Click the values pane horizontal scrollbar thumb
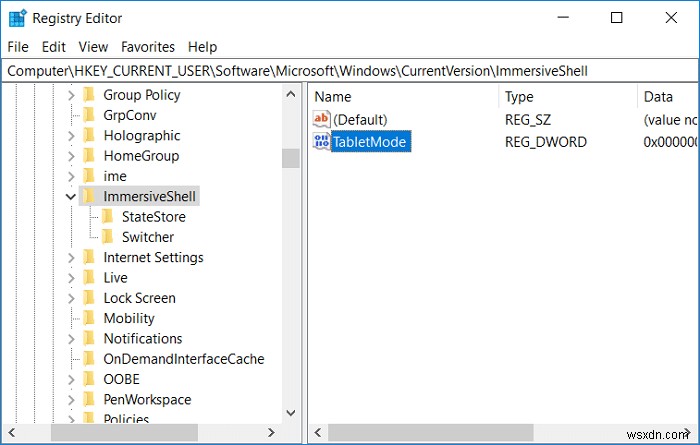Screen dimensions: 700x445 click(431, 433)
